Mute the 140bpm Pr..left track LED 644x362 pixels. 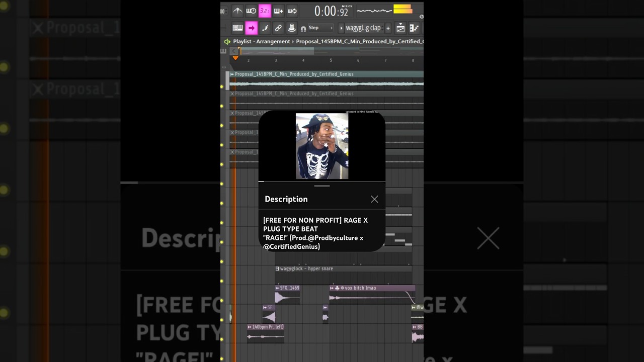[222, 339]
